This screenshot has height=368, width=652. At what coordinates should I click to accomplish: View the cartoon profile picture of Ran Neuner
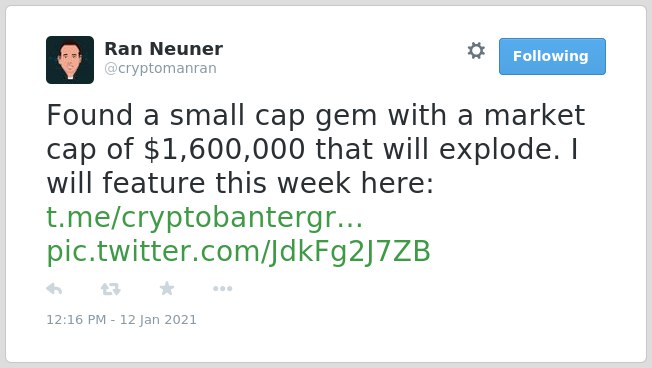pos(70,60)
